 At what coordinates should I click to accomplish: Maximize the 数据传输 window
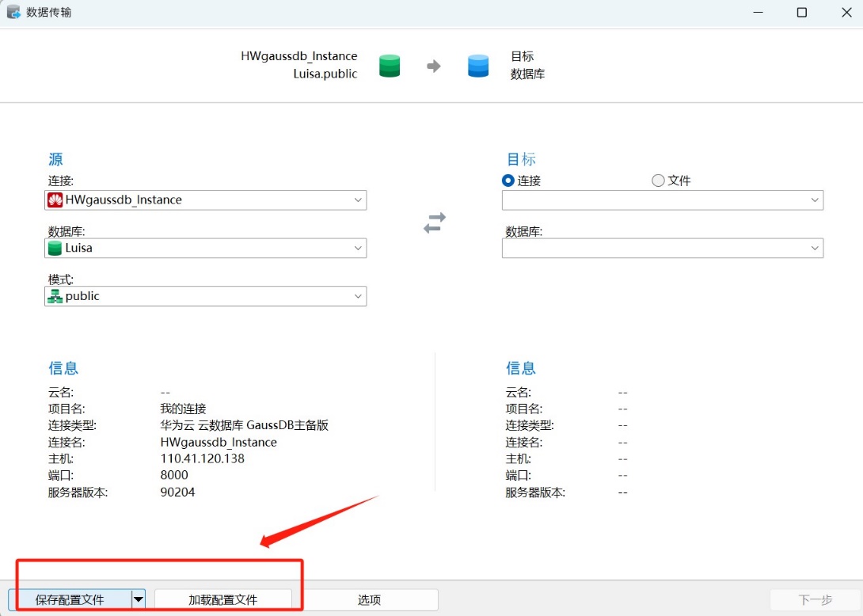[x=802, y=12]
